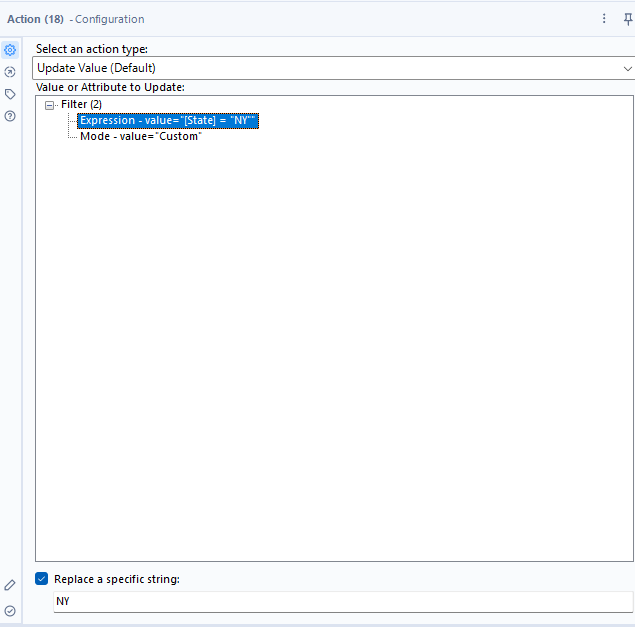
Task: Click the circled checkmark icon at bottom left
Action: 10,611
